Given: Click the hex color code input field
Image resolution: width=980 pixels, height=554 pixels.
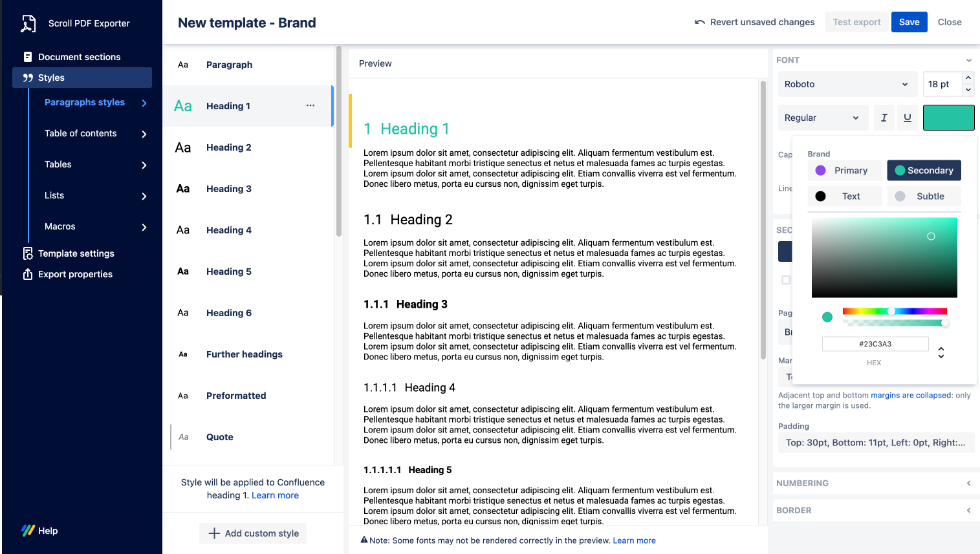Looking at the screenshot, I should [875, 344].
